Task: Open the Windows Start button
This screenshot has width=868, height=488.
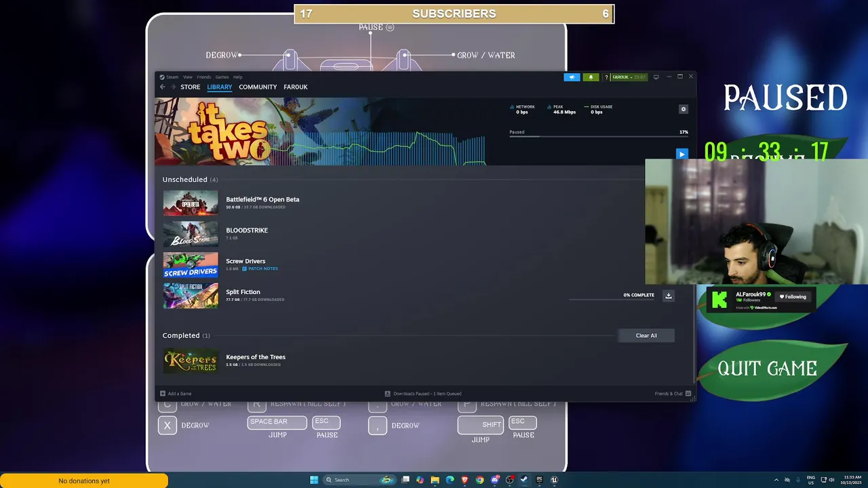Action: tap(314, 480)
